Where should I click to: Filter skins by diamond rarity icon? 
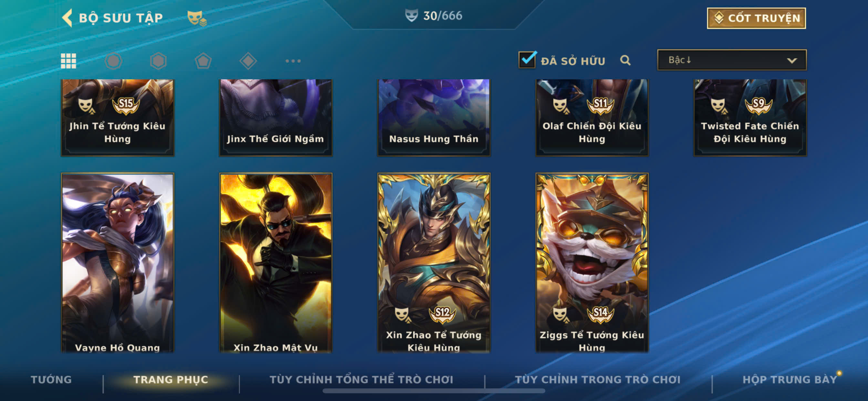(248, 61)
